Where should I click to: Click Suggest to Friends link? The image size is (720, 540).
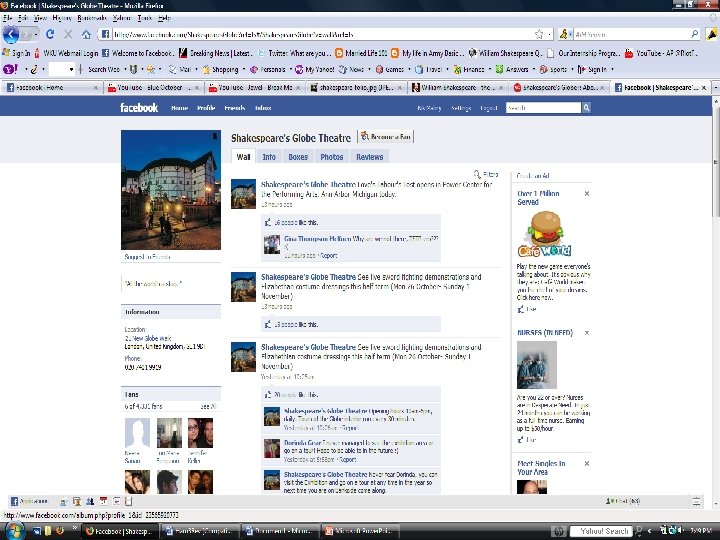147,257
